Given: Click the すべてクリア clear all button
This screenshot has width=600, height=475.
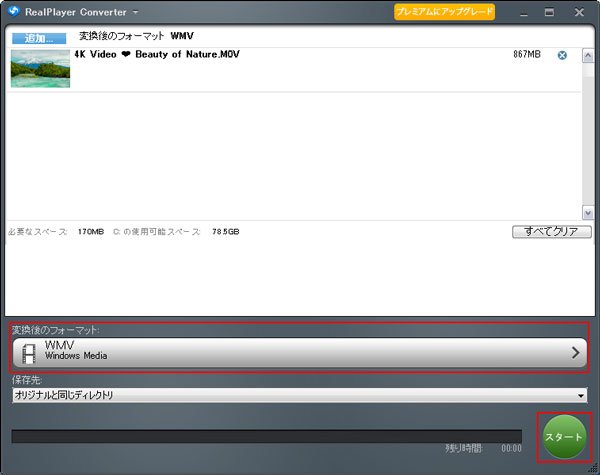Looking at the screenshot, I should click(551, 232).
